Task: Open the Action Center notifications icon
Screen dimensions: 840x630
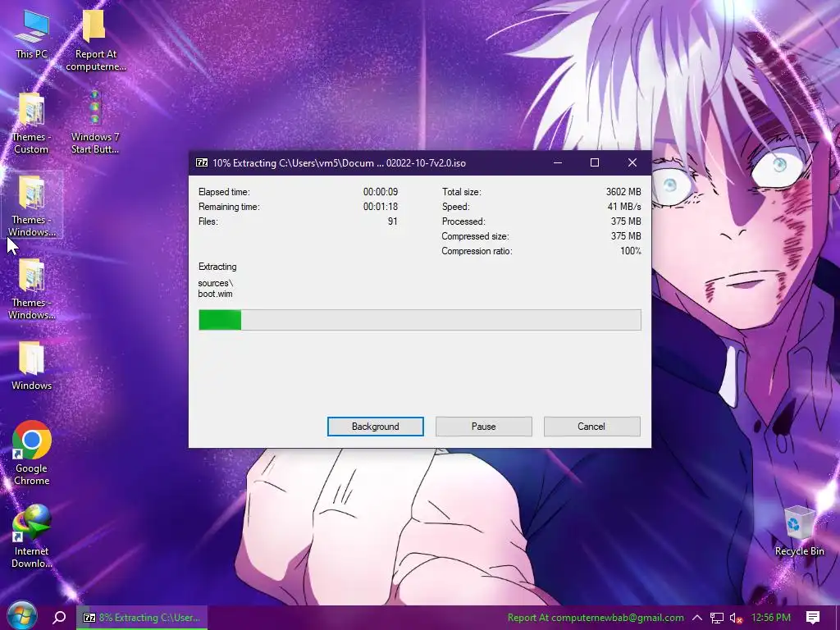Action: (813, 618)
